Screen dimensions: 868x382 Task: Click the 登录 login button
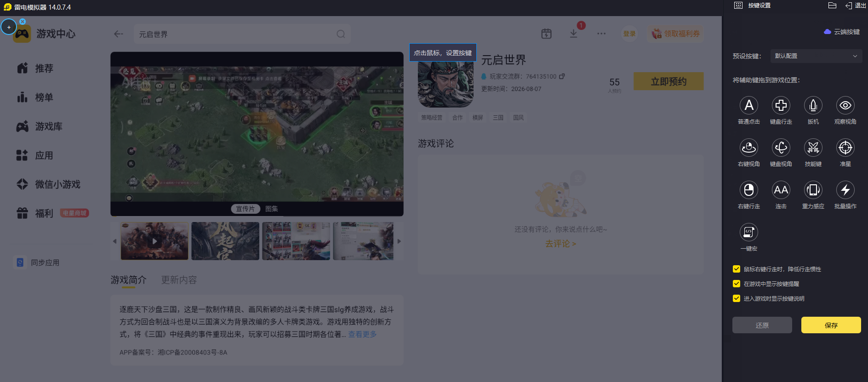click(629, 34)
